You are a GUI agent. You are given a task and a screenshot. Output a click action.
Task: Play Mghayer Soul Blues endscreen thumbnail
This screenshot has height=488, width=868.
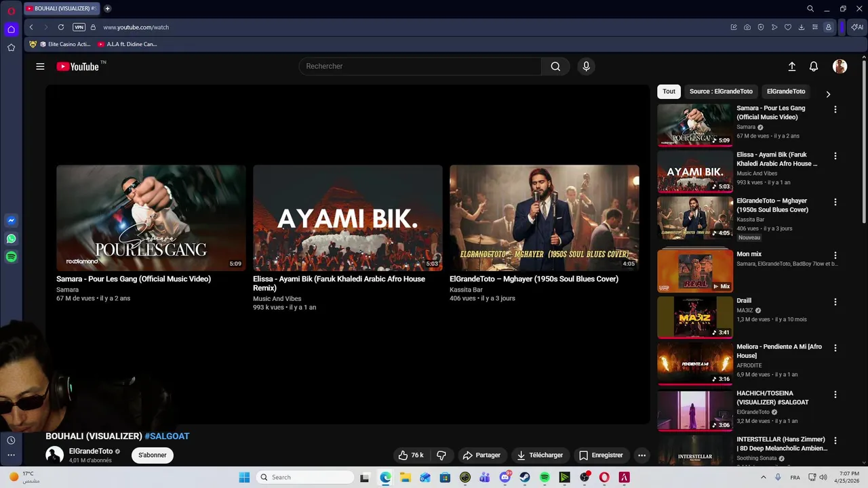[545, 218]
